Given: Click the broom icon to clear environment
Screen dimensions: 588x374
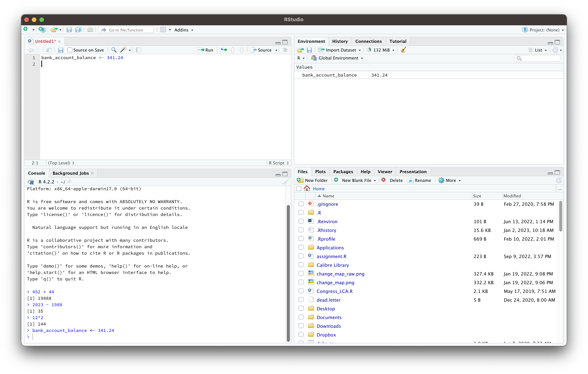Looking at the screenshot, I should (x=403, y=50).
